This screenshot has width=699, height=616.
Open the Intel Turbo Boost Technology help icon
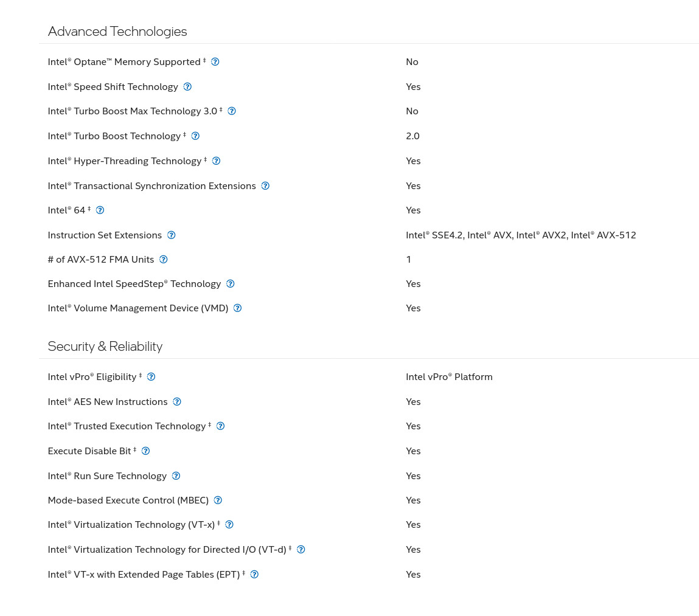tap(195, 136)
